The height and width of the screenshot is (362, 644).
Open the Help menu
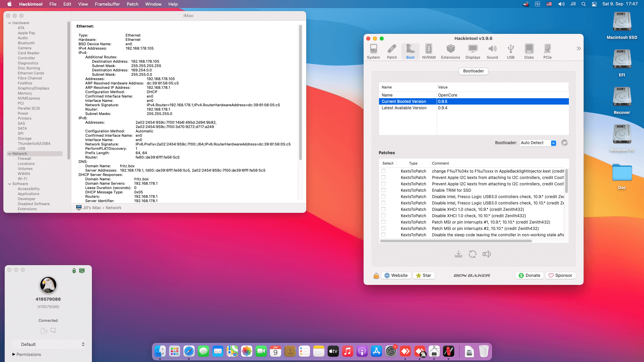(173, 4)
